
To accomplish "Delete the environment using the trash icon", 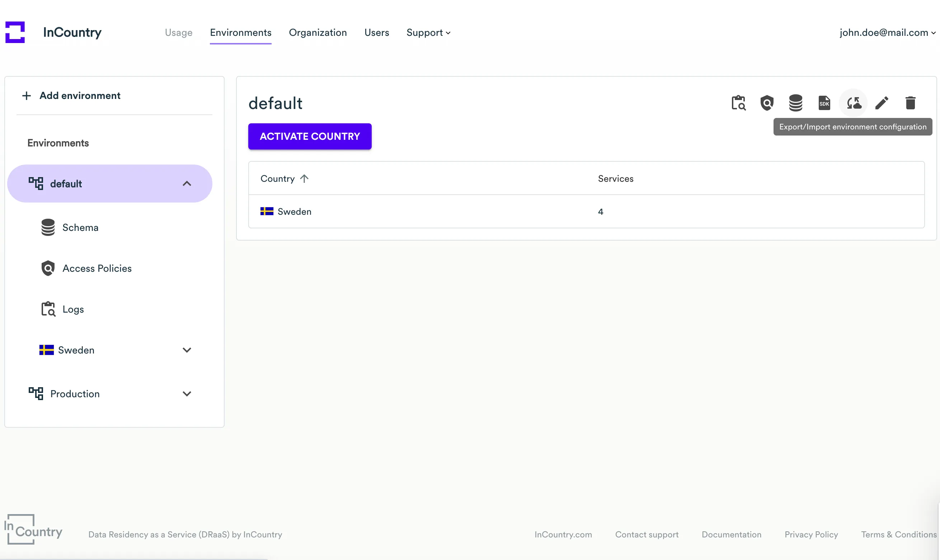I will [x=910, y=103].
